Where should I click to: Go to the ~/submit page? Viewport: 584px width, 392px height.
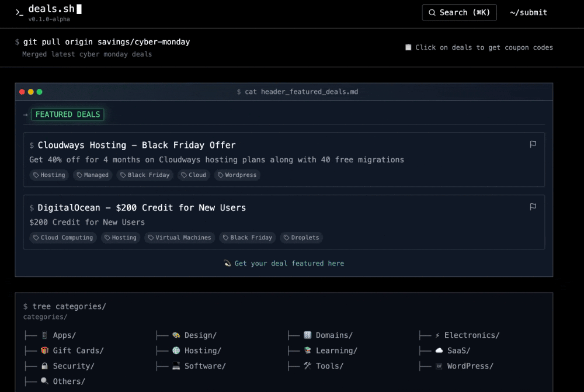pyautogui.click(x=528, y=12)
